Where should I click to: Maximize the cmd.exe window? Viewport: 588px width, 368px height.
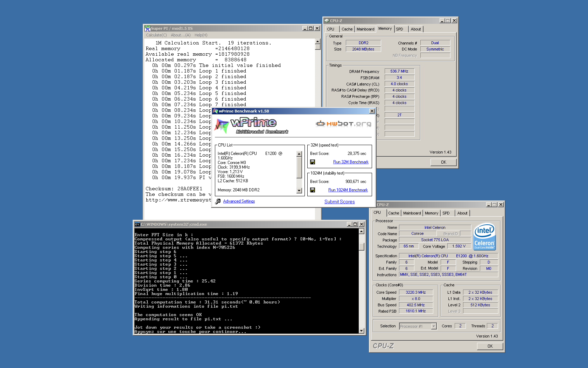click(x=356, y=224)
